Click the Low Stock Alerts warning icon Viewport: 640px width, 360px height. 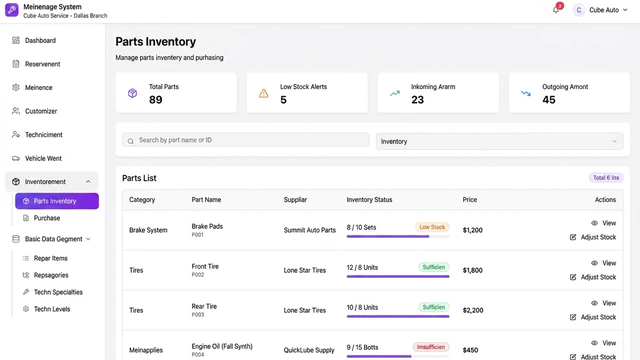[264, 93]
